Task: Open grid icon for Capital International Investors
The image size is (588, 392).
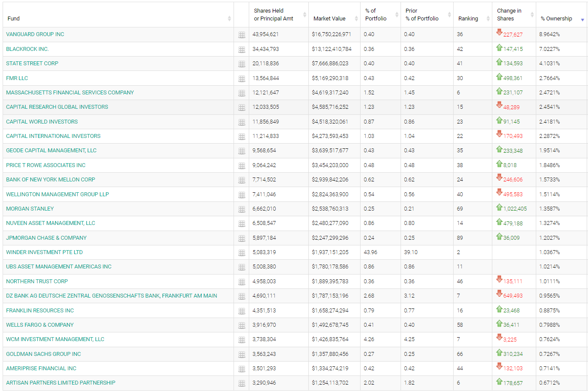Action: point(242,137)
